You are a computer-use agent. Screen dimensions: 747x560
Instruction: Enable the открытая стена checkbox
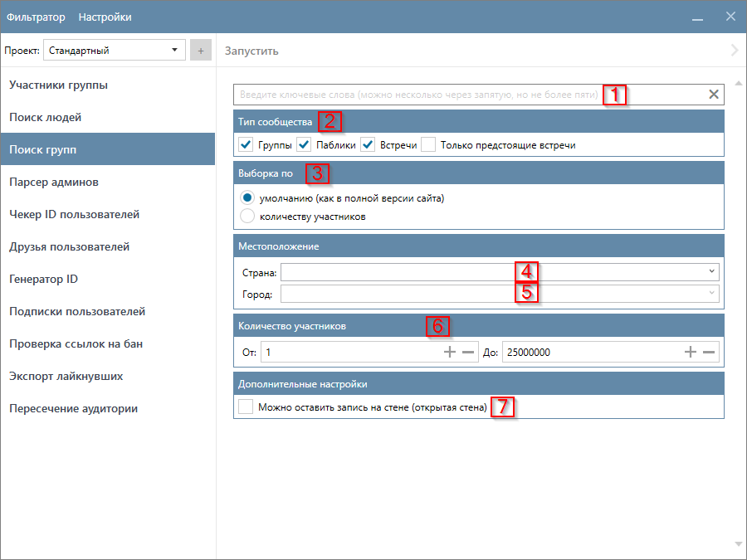246,407
